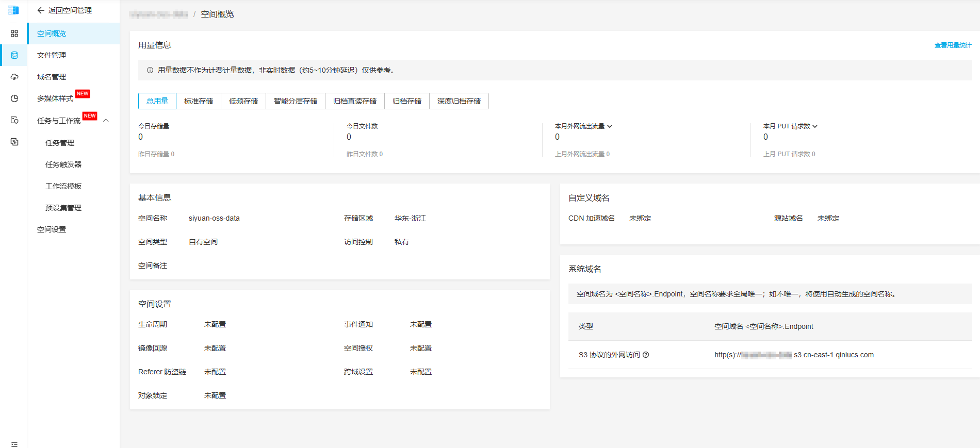The image size is (980, 448).
Task: Click the 查看用量统计 link
Action: 953,45
